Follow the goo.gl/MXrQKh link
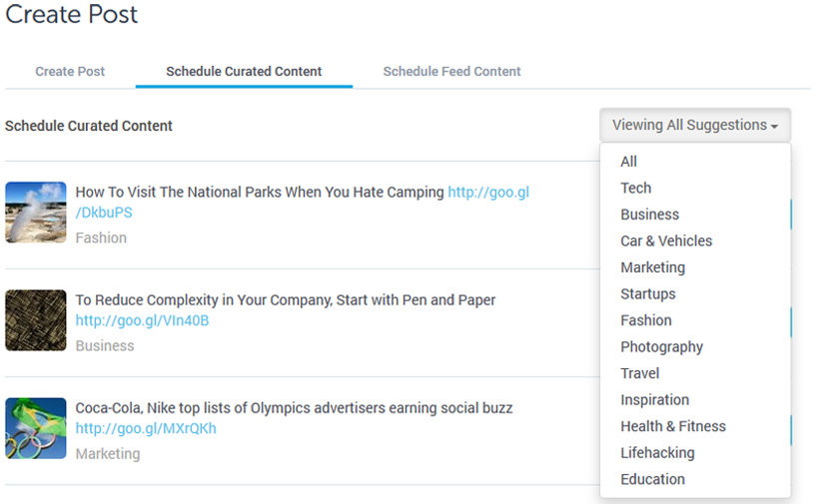This screenshot has height=504, width=815. (x=146, y=428)
